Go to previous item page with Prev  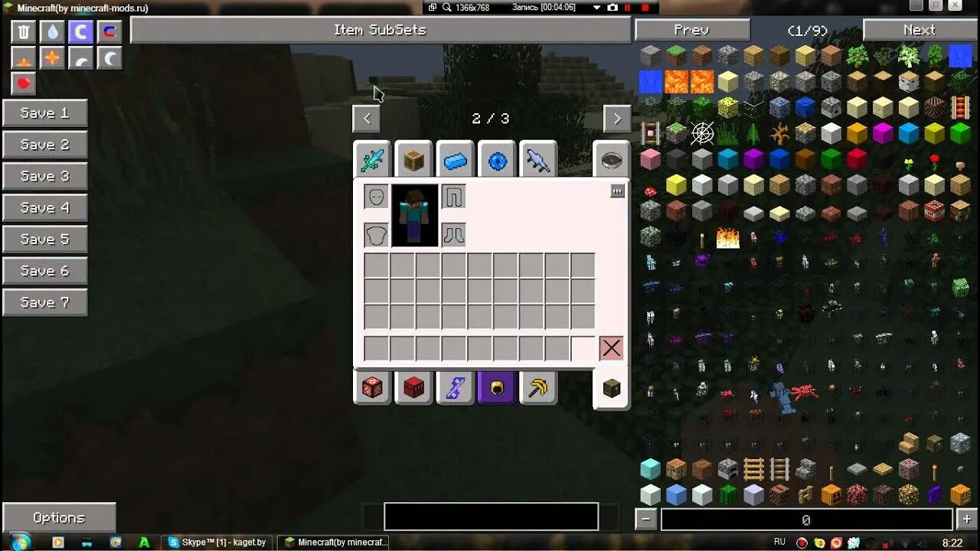(x=692, y=30)
